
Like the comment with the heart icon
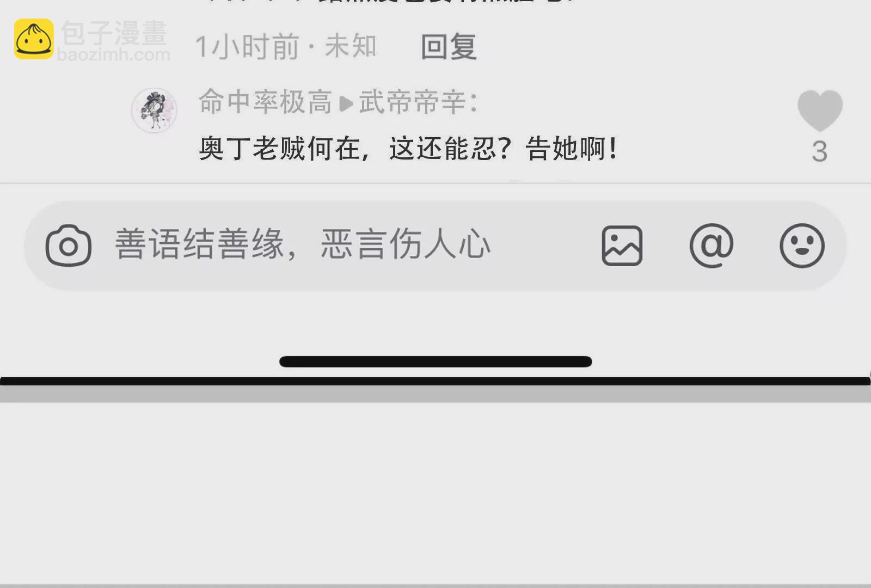pyautogui.click(x=820, y=111)
